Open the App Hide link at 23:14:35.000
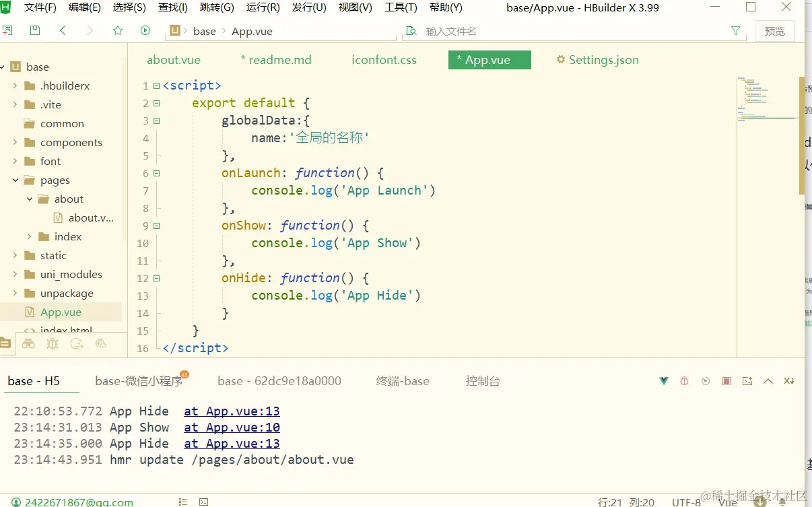 [232, 444]
